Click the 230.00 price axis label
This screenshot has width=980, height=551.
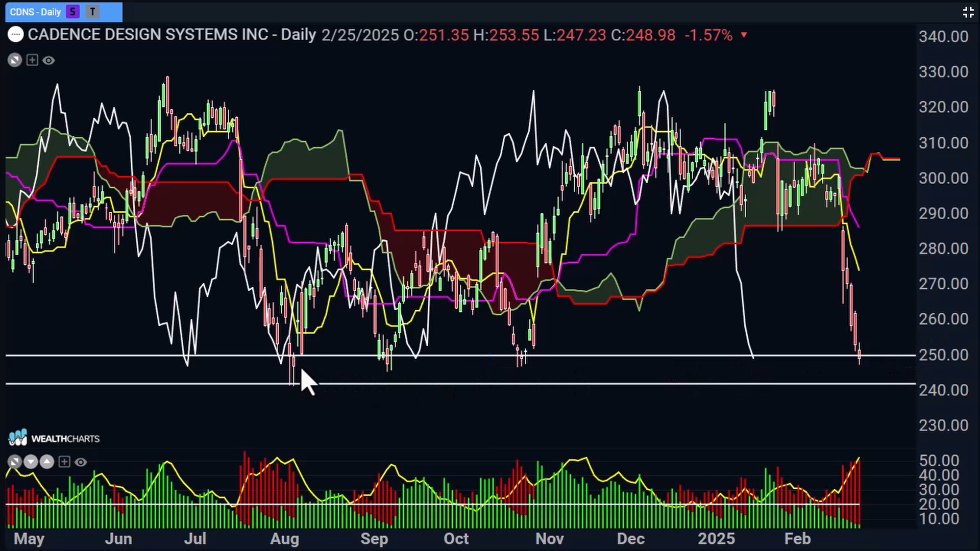pyautogui.click(x=943, y=425)
